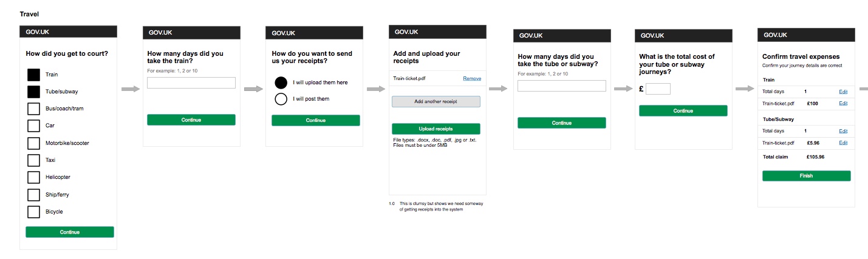This screenshot has height=259, width=868.
Task: Select the Car checkbox
Action: pyautogui.click(x=33, y=126)
